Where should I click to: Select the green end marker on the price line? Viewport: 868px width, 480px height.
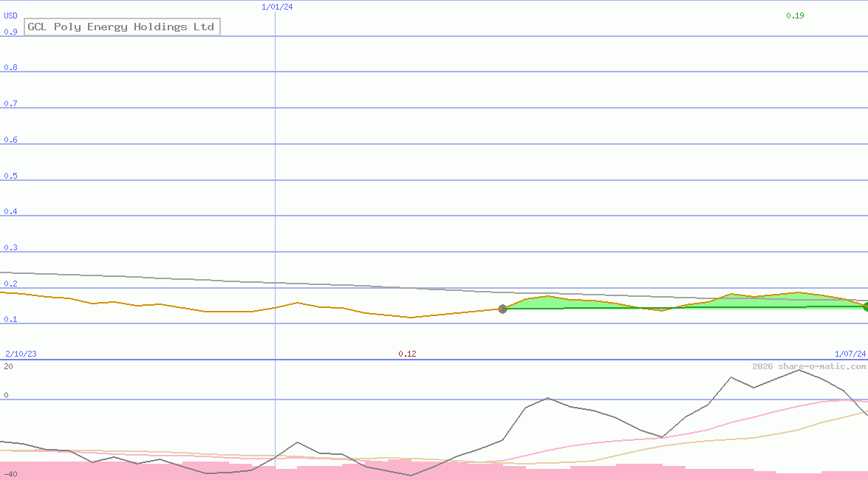[866, 306]
